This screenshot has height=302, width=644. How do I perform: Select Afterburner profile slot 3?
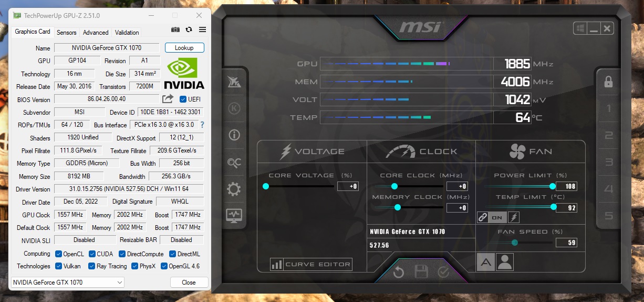pos(609,162)
